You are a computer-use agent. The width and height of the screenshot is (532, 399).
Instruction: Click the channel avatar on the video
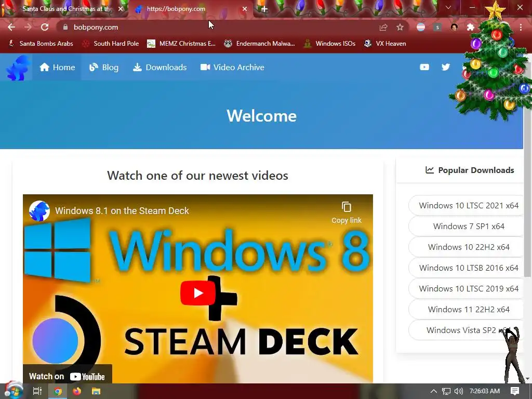(x=39, y=211)
